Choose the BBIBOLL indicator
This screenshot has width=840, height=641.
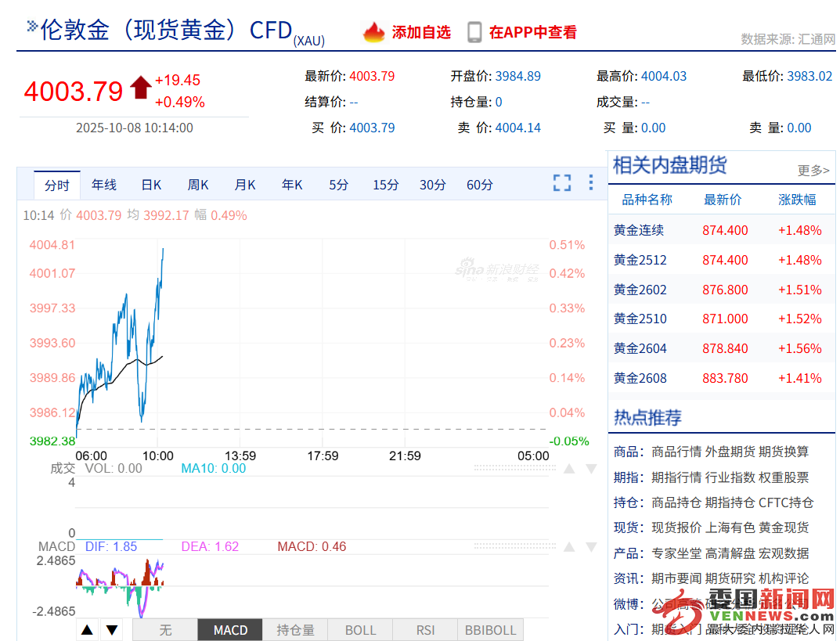[x=490, y=630]
